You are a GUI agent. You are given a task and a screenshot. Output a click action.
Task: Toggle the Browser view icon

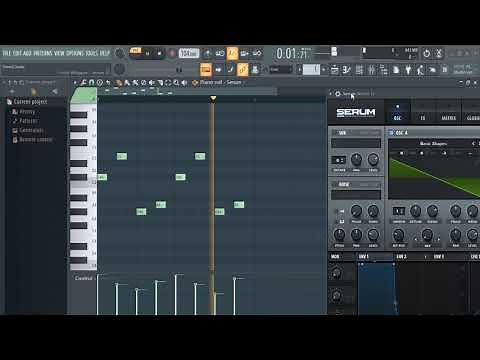point(384,70)
